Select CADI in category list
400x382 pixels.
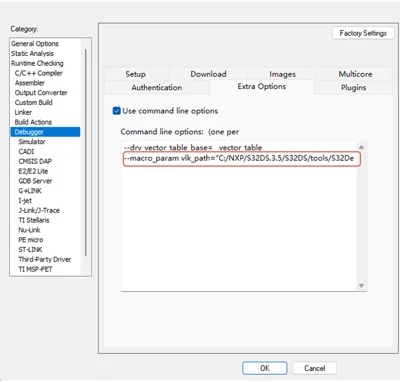pos(26,152)
